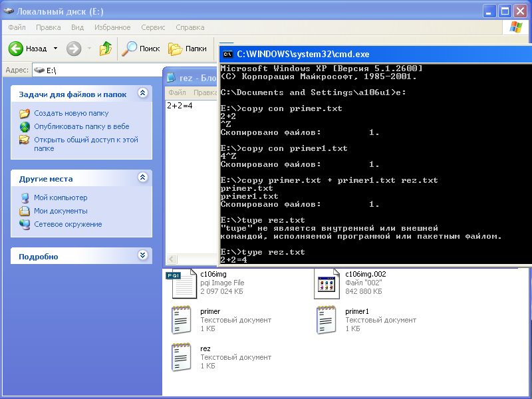The image size is (532, 399).
Task: Expand the Подробно panel
Action: point(143,255)
